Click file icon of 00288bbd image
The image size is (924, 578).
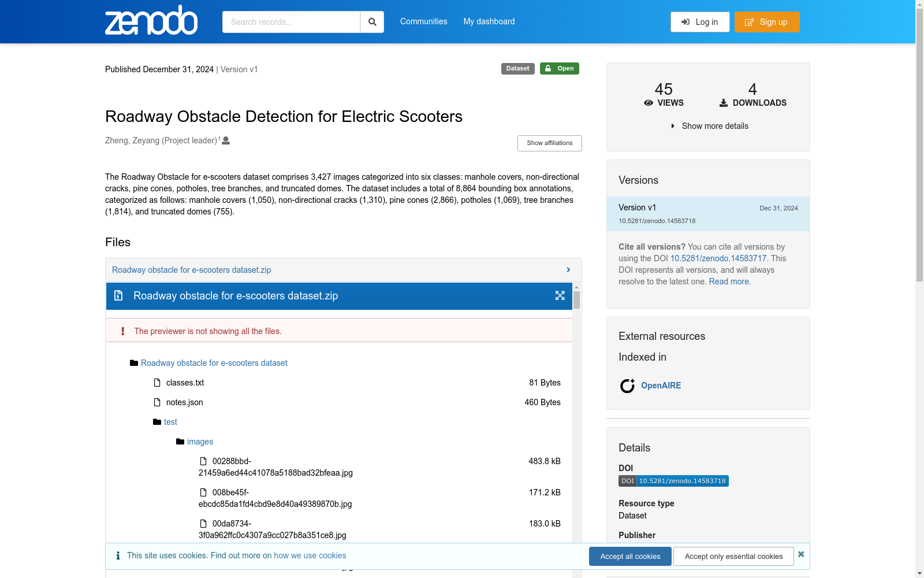point(203,461)
